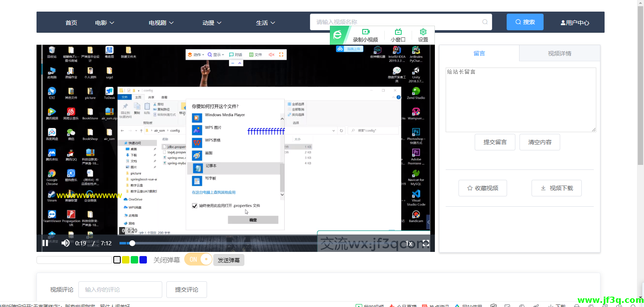The width and height of the screenshot is (644, 307).
Task: Click the record short video icon
Action: click(365, 32)
